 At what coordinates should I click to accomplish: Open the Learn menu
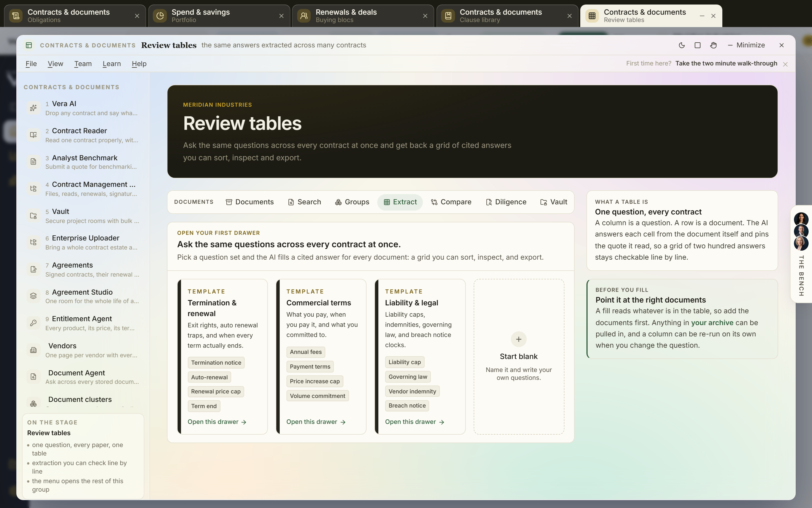click(112, 63)
